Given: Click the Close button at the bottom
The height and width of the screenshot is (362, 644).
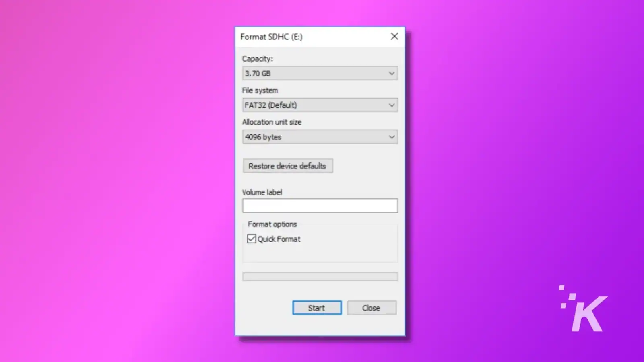Looking at the screenshot, I should pyautogui.click(x=372, y=308).
